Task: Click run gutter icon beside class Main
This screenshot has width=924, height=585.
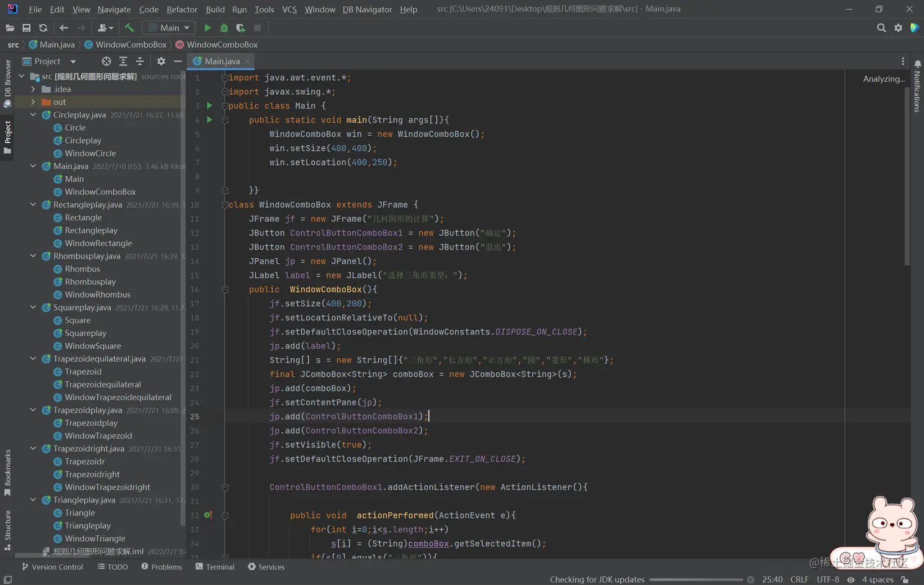Action: pyautogui.click(x=210, y=106)
